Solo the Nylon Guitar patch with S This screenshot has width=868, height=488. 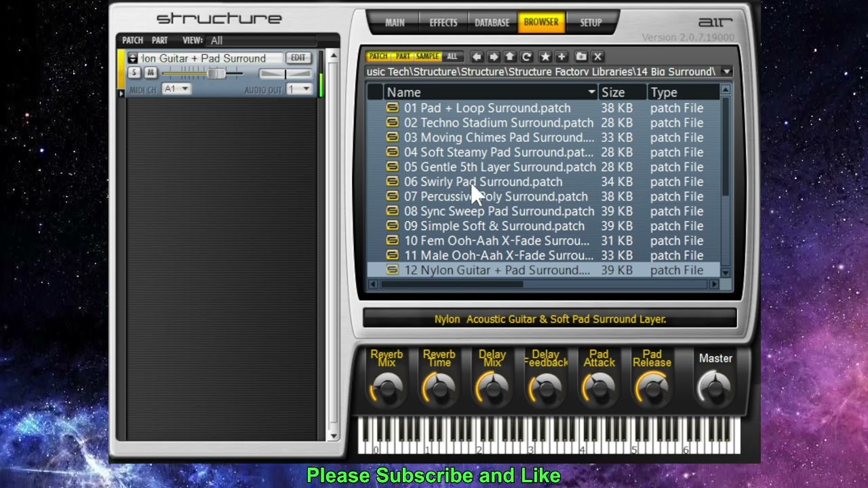tap(134, 73)
